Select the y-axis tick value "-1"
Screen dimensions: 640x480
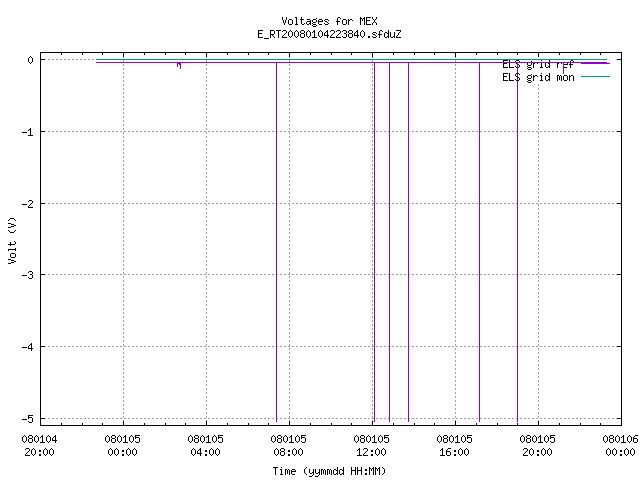[x=27, y=132]
